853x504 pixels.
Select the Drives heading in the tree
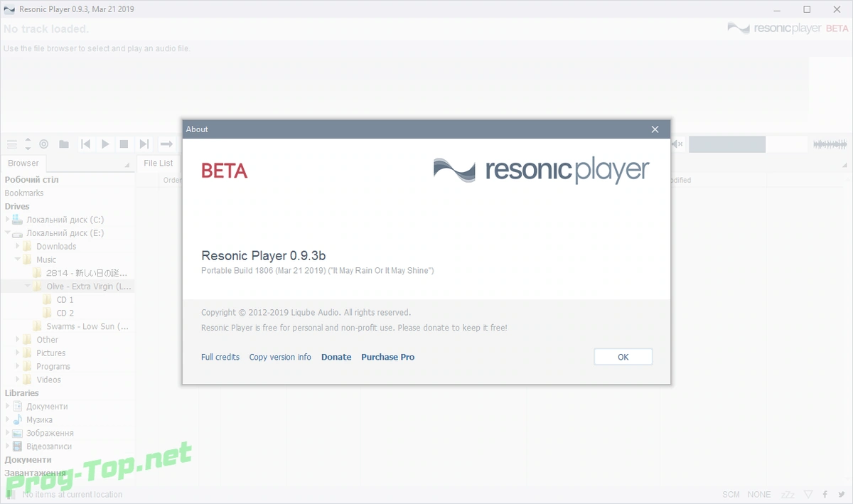[17, 206]
